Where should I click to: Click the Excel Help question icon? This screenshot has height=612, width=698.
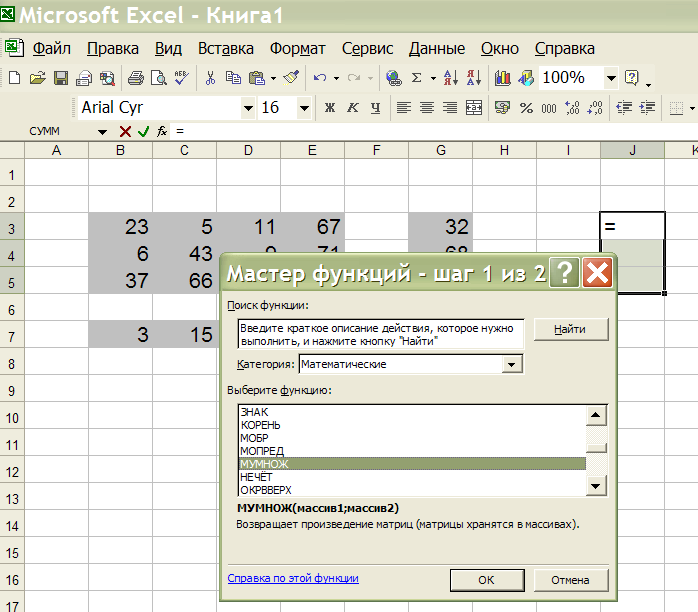click(x=632, y=78)
